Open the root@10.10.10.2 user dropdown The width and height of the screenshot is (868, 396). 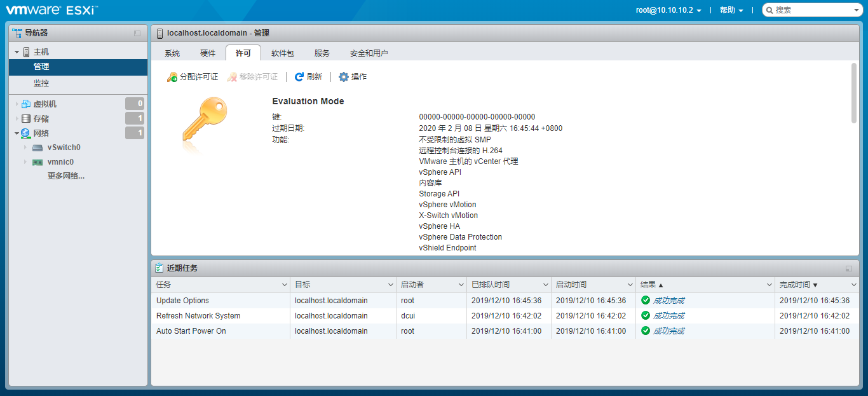point(668,10)
